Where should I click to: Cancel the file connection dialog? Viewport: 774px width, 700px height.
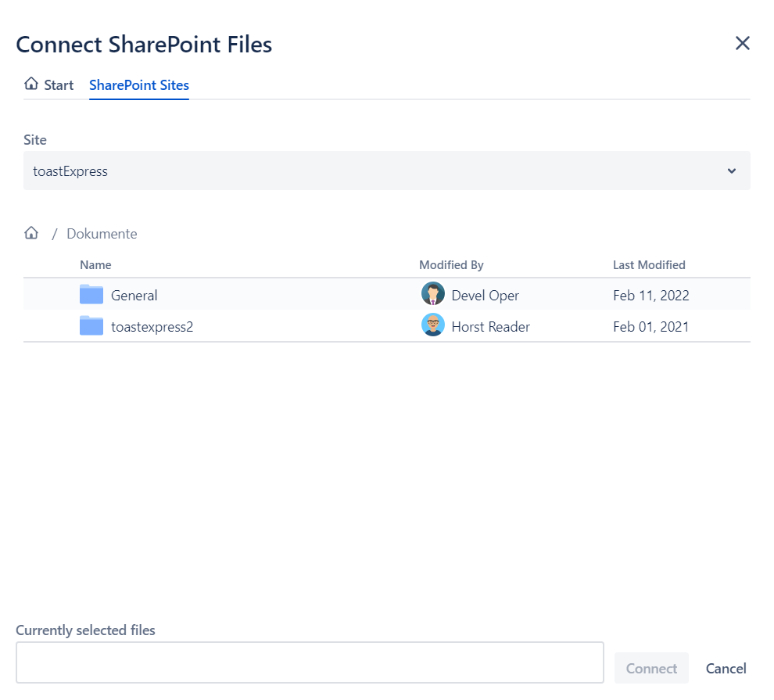click(x=726, y=668)
